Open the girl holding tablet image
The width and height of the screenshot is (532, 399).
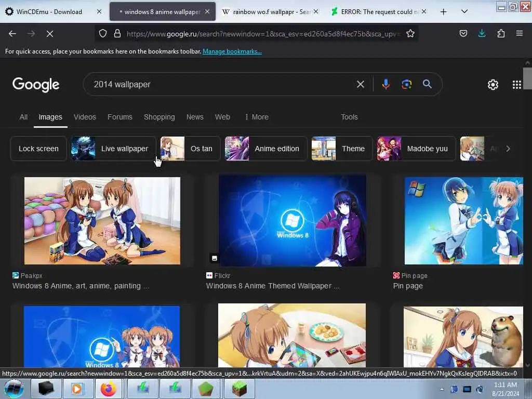pos(292,335)
